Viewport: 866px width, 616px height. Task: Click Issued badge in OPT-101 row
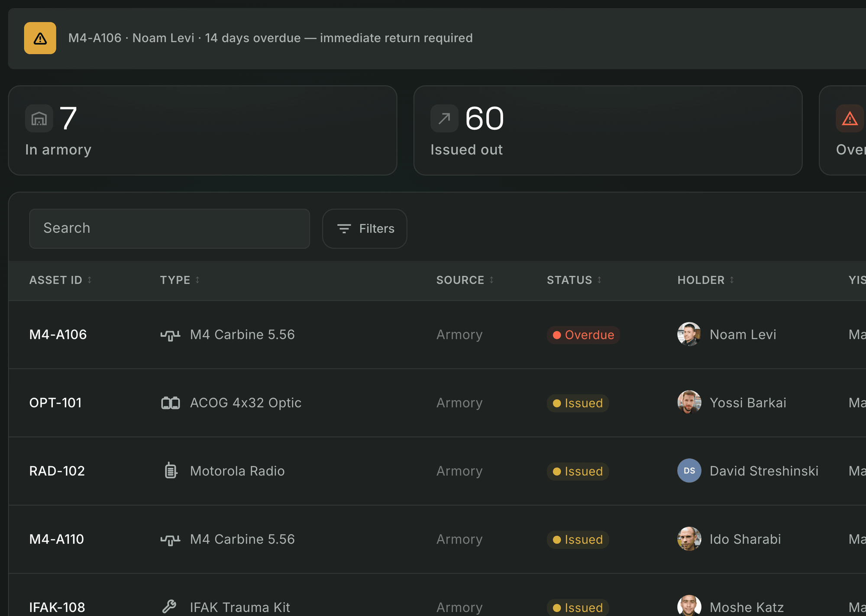(x=578, y=403)
